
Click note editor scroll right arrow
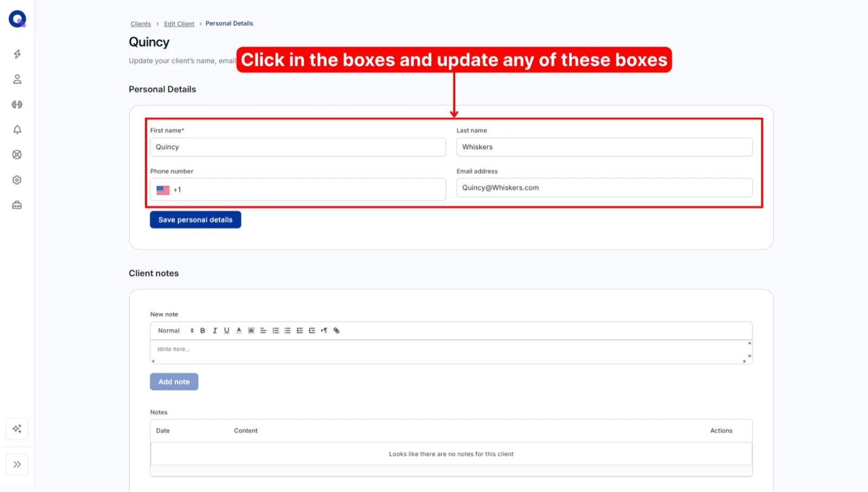[744, 361]
